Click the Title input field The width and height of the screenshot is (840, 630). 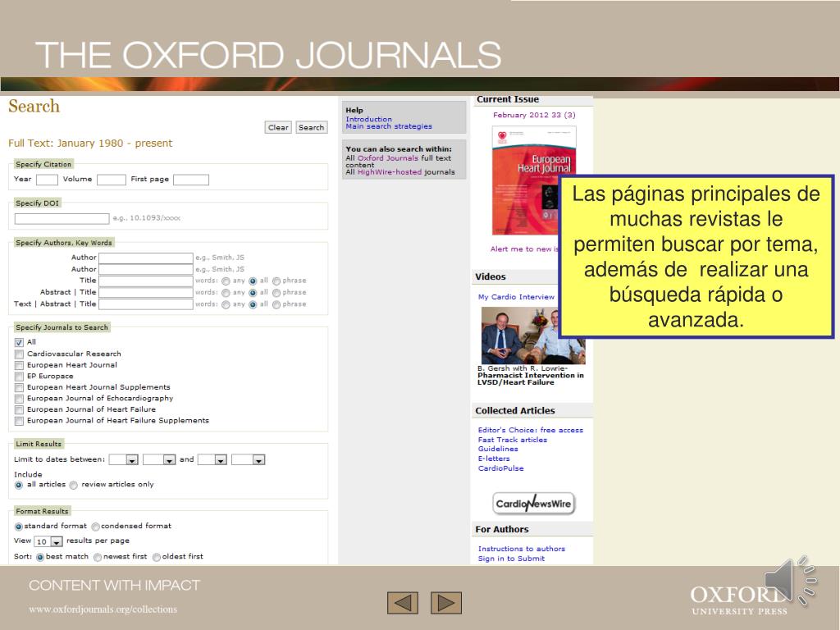(x=146, y=281)
